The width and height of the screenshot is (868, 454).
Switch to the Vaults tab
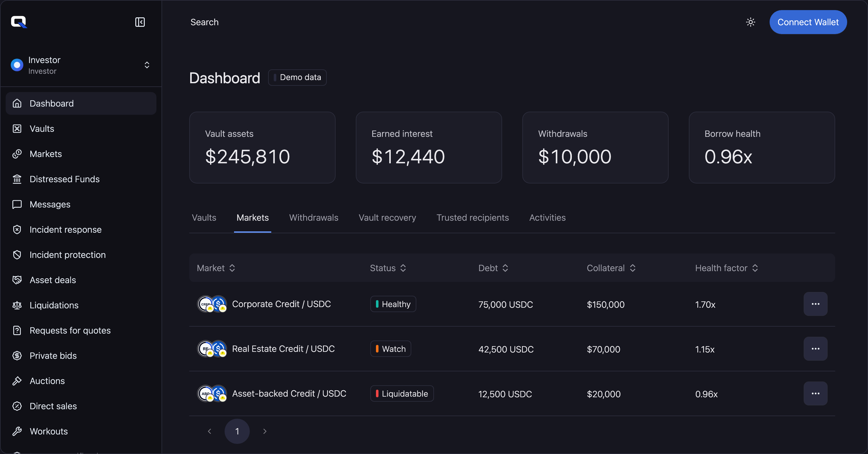[204, 218]
